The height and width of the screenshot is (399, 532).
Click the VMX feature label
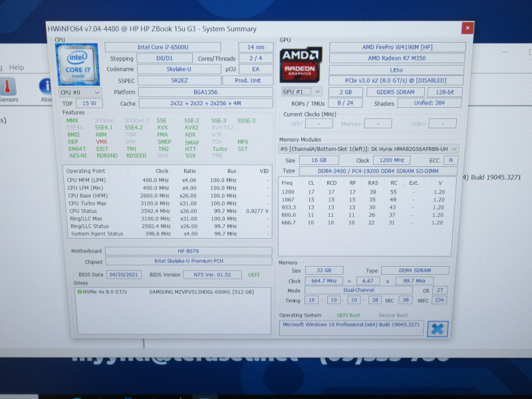click(x=101, y=142)
